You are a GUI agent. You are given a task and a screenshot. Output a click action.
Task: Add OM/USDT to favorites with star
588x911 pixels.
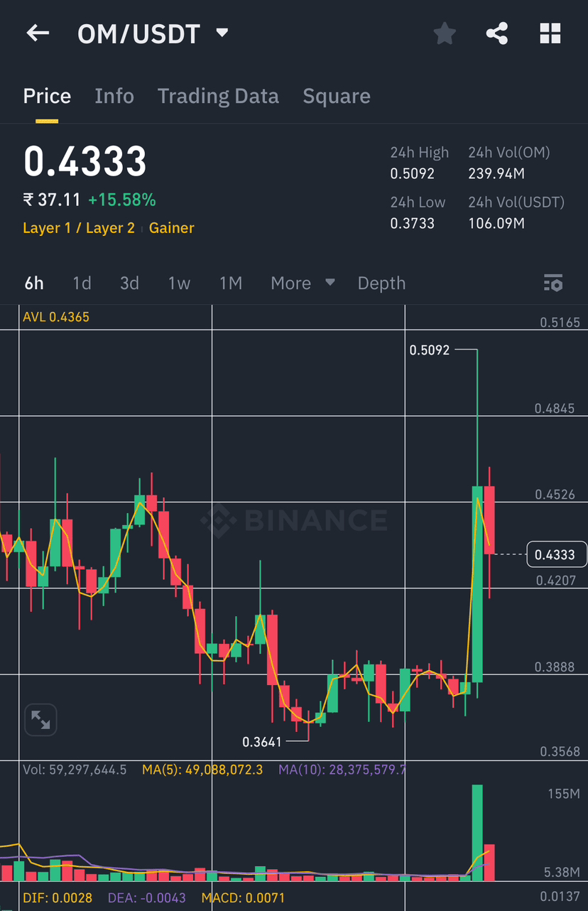click(445, 33)
